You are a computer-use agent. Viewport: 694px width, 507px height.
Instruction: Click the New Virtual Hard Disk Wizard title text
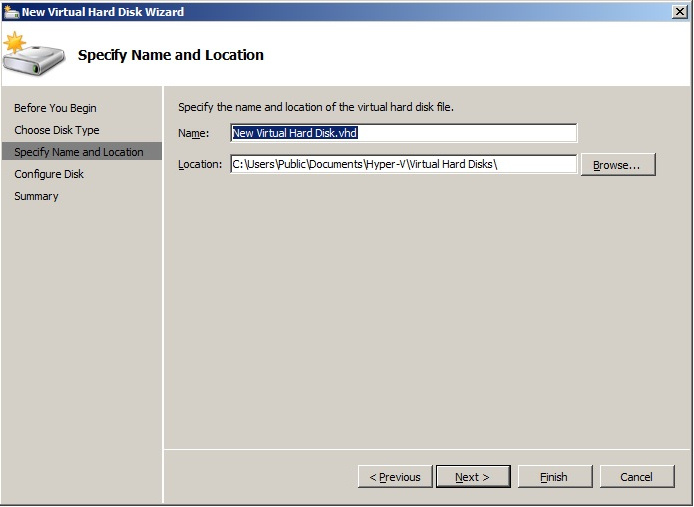(x=103, y=11)
